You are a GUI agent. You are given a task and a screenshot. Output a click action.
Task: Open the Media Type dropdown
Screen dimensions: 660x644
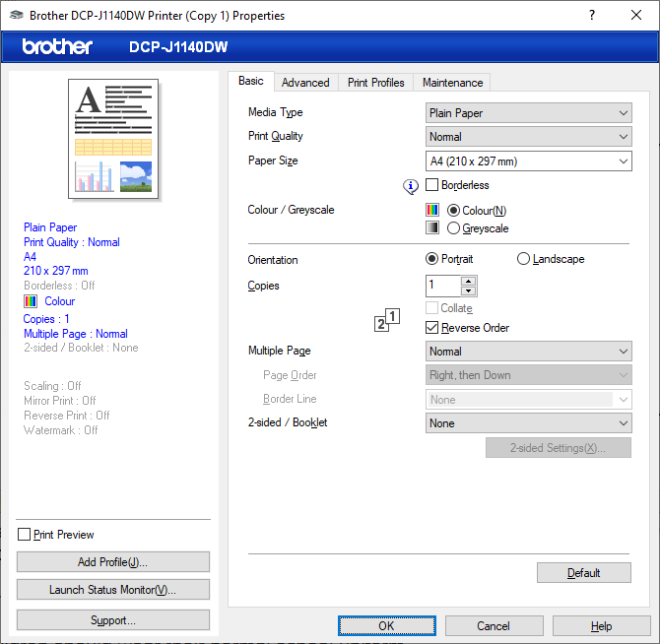click(528, 113)
